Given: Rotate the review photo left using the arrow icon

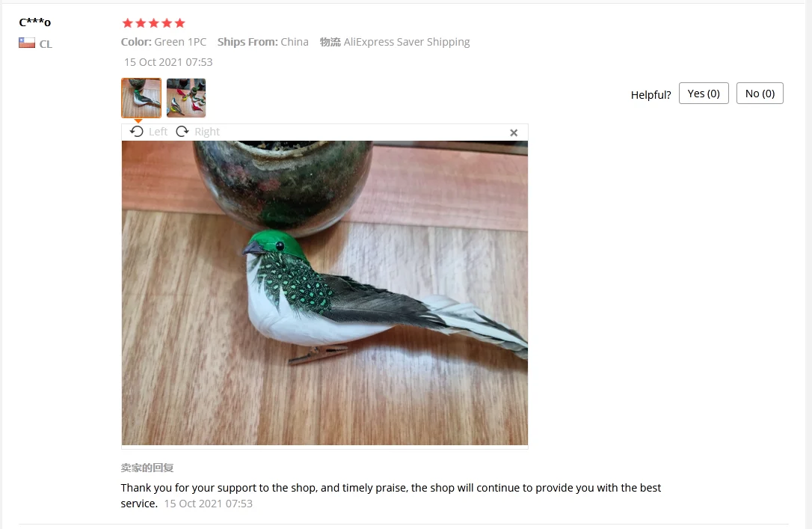Looking at the screenshot, I should [137, 132].
